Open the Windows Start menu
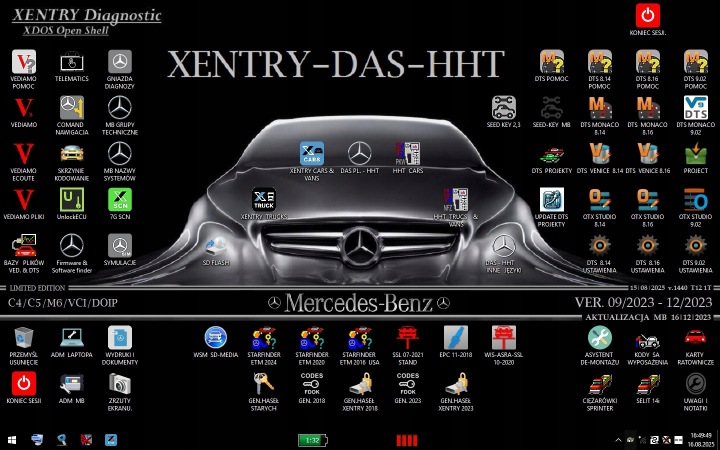Screen dimensions: 720x450 pyautogui.click(x=12, y=440)
